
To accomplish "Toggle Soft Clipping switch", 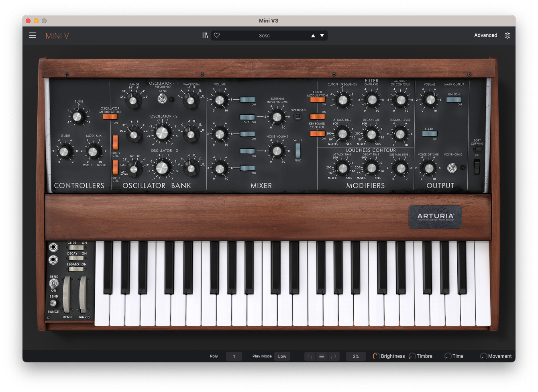I will point(477,167).
